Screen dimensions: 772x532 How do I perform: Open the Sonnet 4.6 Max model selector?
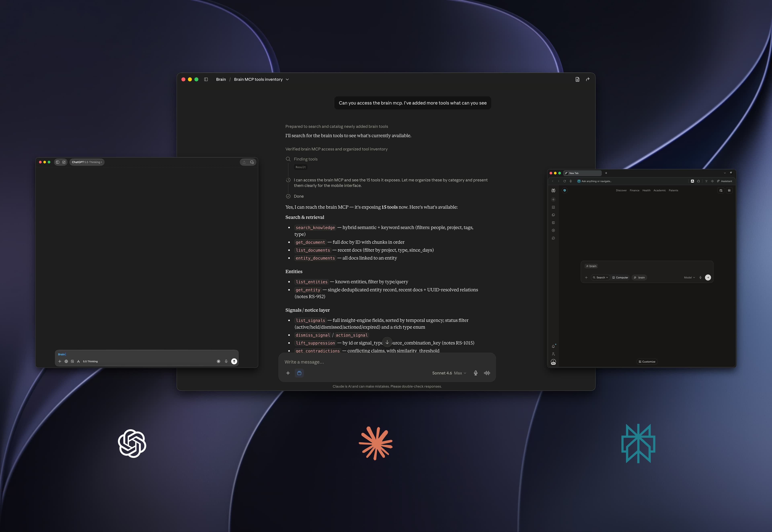(x=449, y=373)
